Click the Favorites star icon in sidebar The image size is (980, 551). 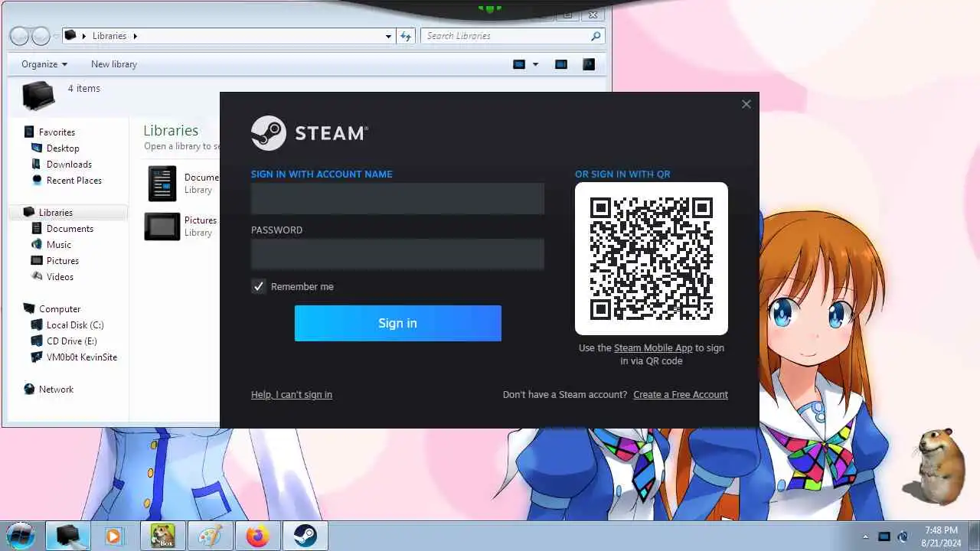point(29,132)
